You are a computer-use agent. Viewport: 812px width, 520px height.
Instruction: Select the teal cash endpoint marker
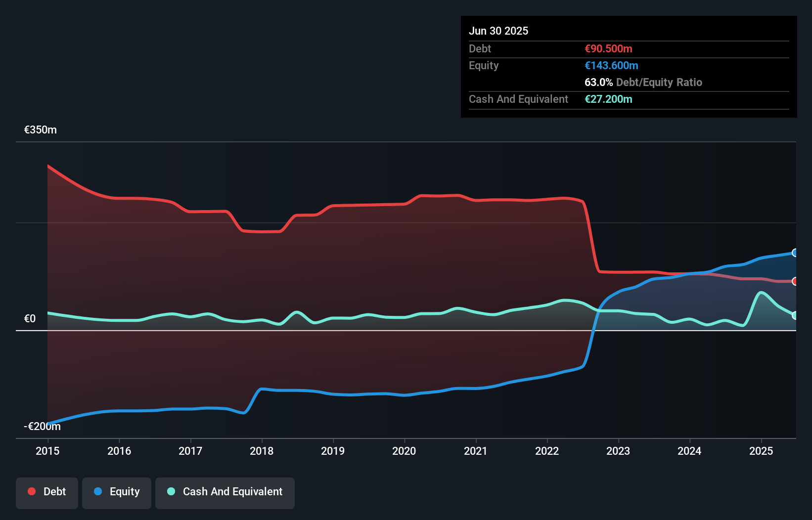(x=795, y=315)
